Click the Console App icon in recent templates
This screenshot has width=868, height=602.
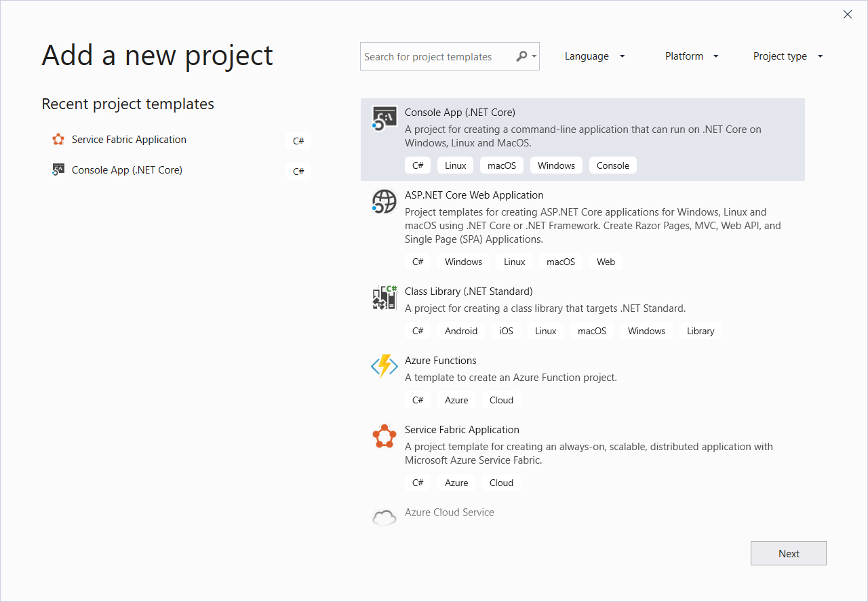pos(58,169)
